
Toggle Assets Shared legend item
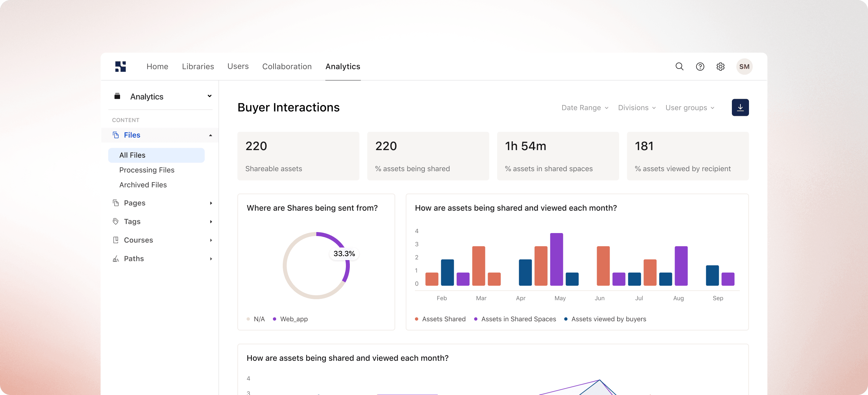click(x=440, y=319)
